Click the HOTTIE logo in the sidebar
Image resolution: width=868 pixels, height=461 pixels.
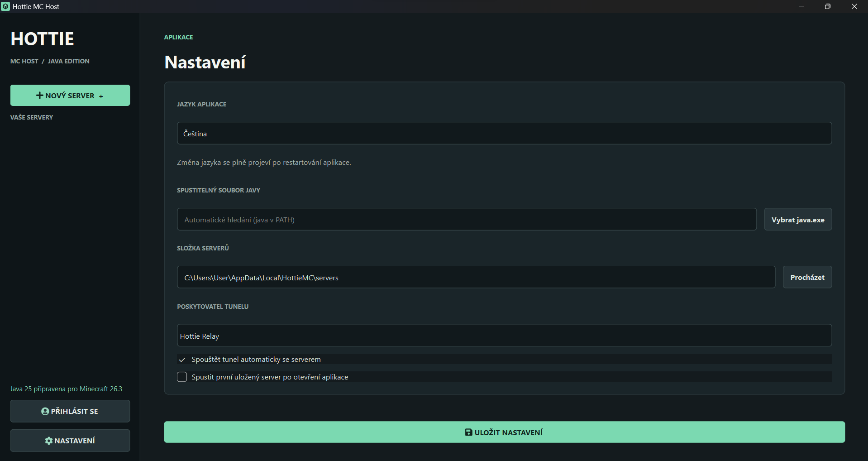pyautogui.click(x=42, y=39)
